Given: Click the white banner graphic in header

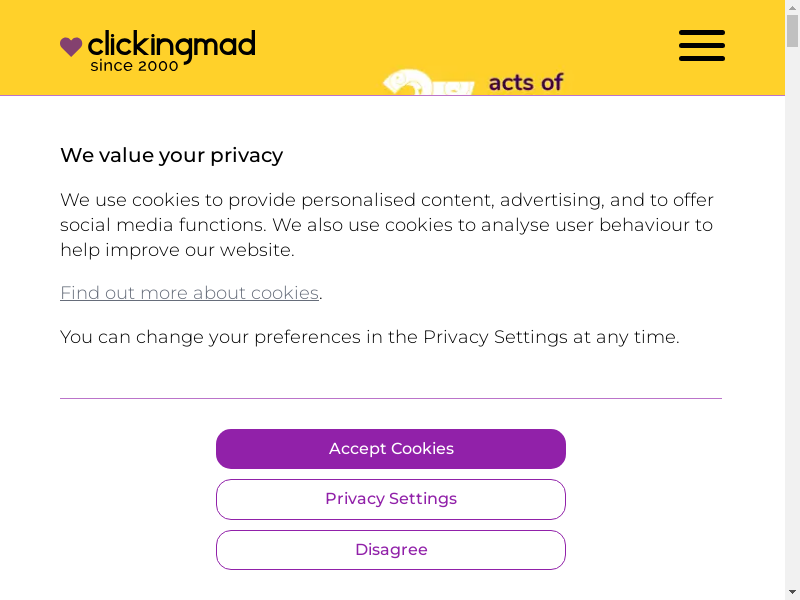Looking at the screenshot, I should 430,84.
